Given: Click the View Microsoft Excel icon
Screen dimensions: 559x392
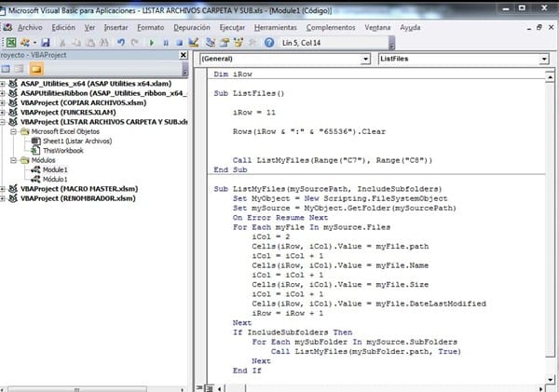Looking at the screenshot, I should pos(10,42).
